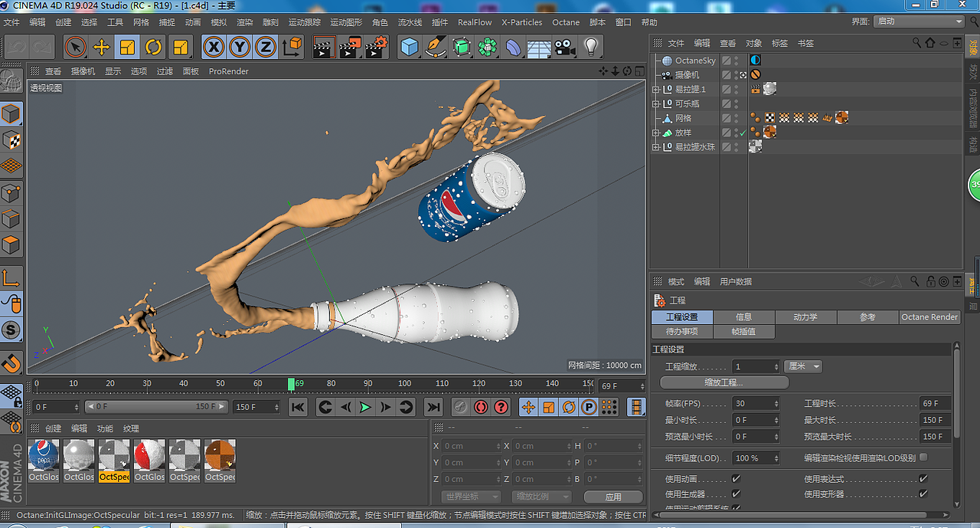Open the viewport 摄像机 menu
The width and height of the screenshot is (980, 528).
(x=83, y=71)
